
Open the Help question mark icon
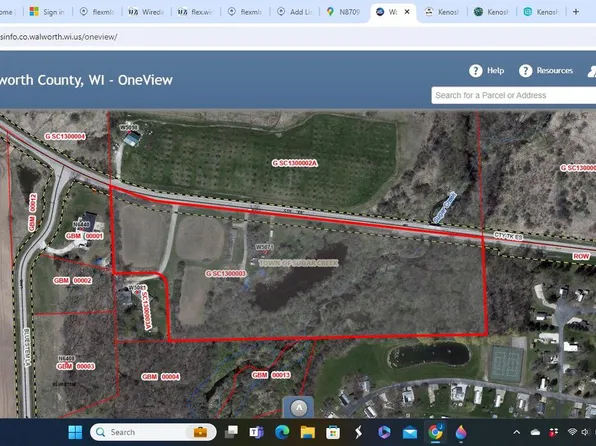click(476, 71)
